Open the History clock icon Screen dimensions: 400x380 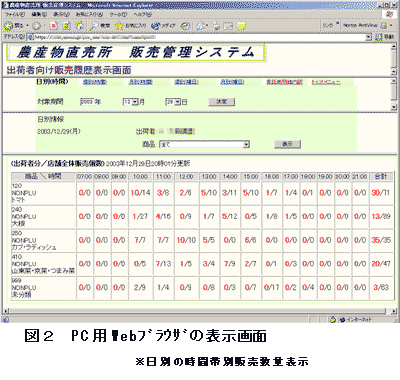click(x=186, y=26)
